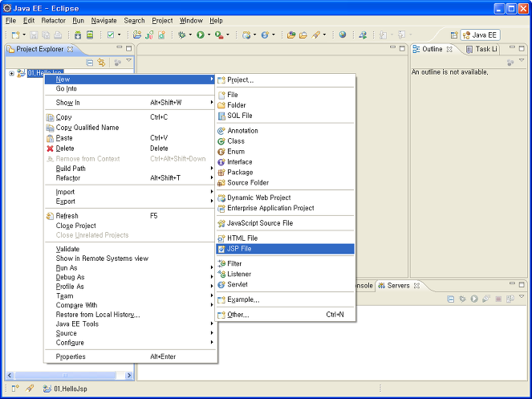Maximize the editor area panel

[402, 48]
